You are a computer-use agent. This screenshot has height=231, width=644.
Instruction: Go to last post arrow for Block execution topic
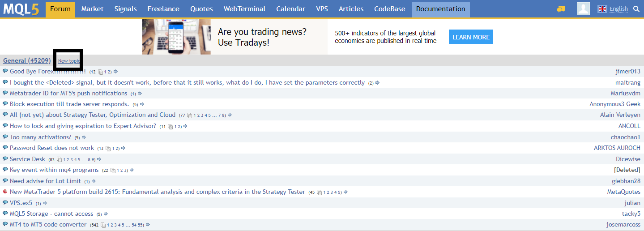[142, 104]
